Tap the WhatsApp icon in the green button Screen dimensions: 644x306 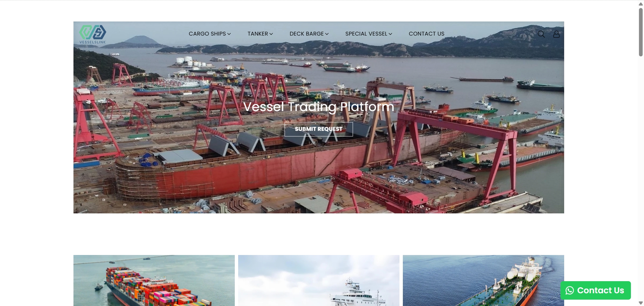[570, 291]
